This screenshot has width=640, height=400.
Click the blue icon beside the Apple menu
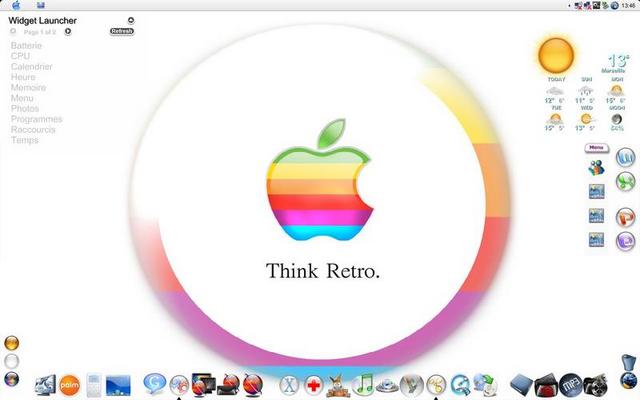tap(40, 5)
